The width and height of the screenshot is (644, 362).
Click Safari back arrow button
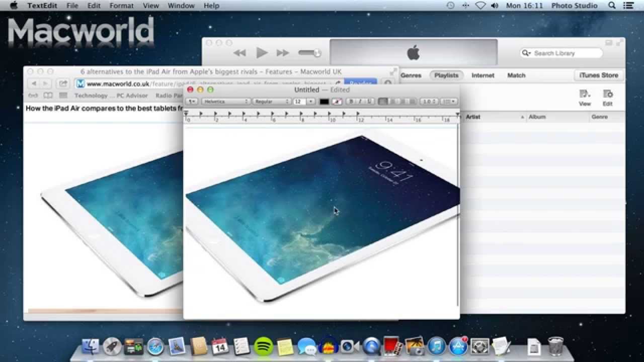point(34,84)
